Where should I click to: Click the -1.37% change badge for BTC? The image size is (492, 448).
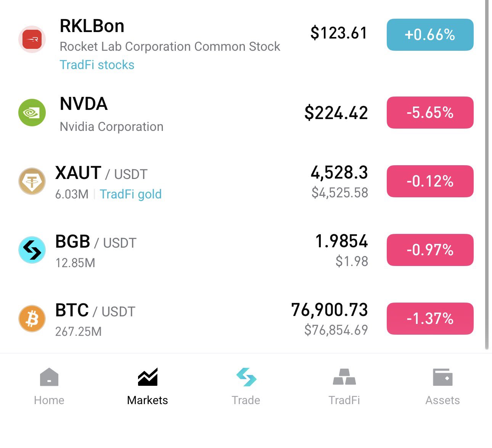[x=430, y=319]
